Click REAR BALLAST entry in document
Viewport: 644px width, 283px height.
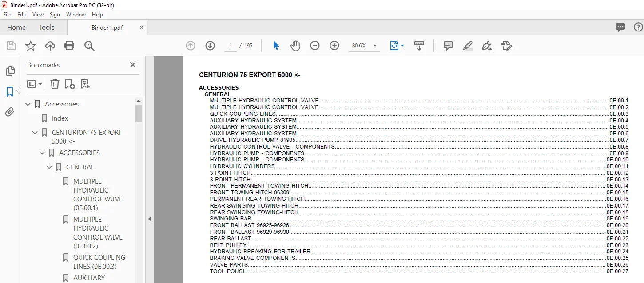(231, 239)
